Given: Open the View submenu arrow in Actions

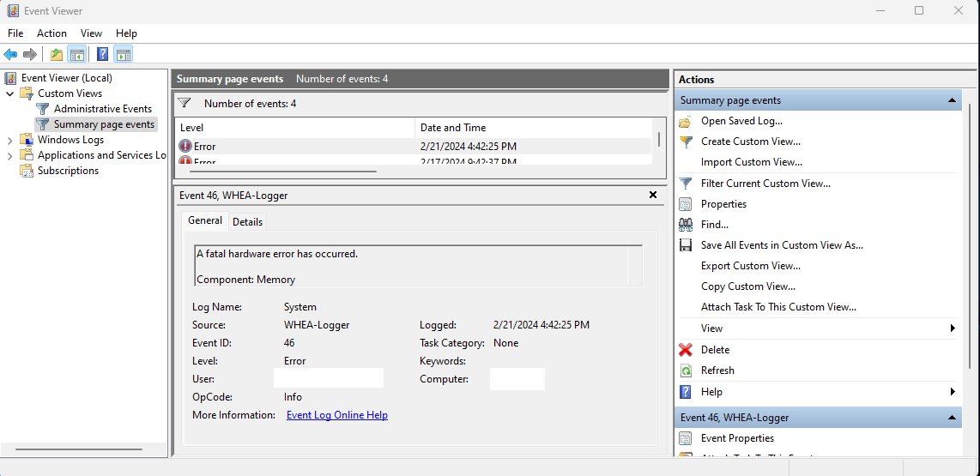Looking at the screenshot, I should click(953, 328).
